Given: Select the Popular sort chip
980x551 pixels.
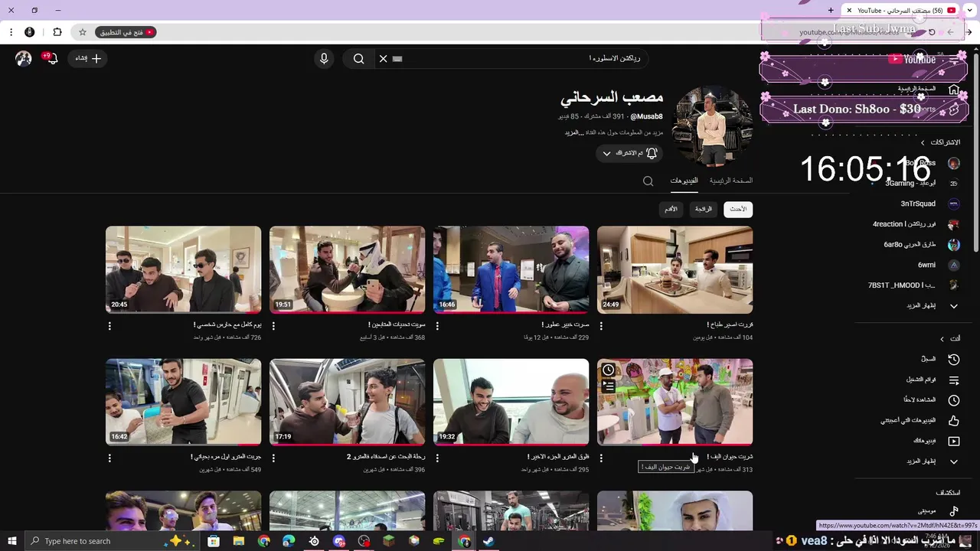Looking at the screenshot, I should click(x=704, y=209).
